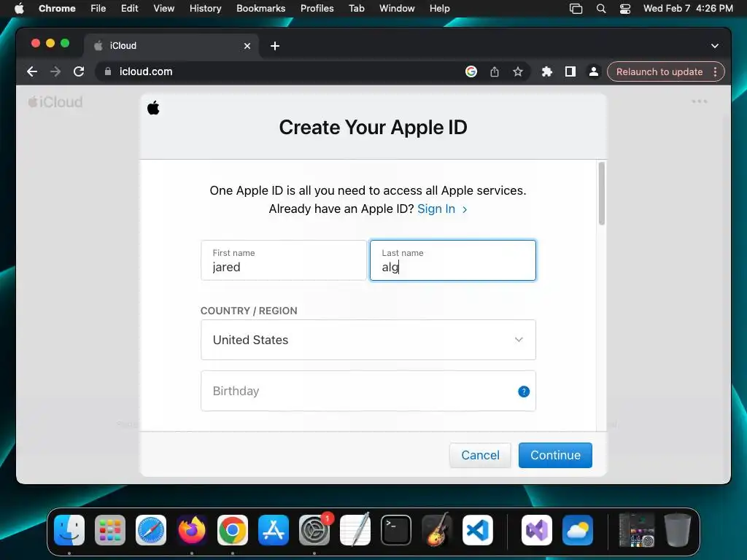The height and width of the screenshot is (560, 747).
Task: Expand the Country / Region dropdown
Action: click(x=368, y=340)
